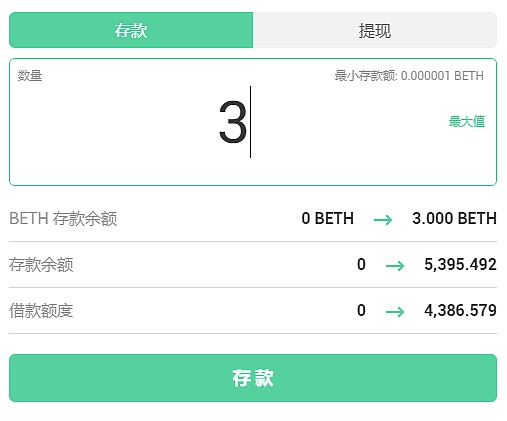
Task: Click the 0 value in 借款额度 row
Action: click(x=361, y=311)
